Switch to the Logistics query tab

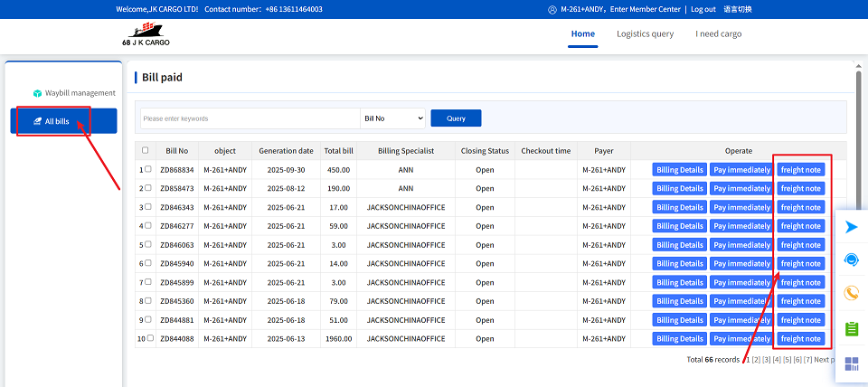pyautogui.click(x=645, y=34)
